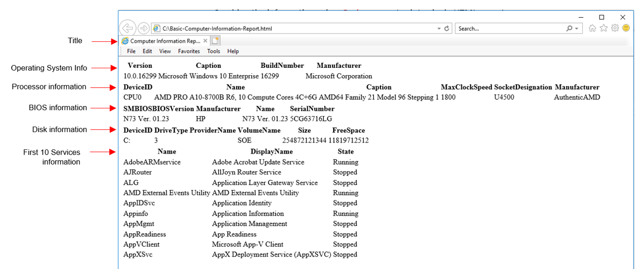Click 'Microsoft Corporation' manufacturer value
The height and width of the screenshot is (269, 644).
click(339, 76)
